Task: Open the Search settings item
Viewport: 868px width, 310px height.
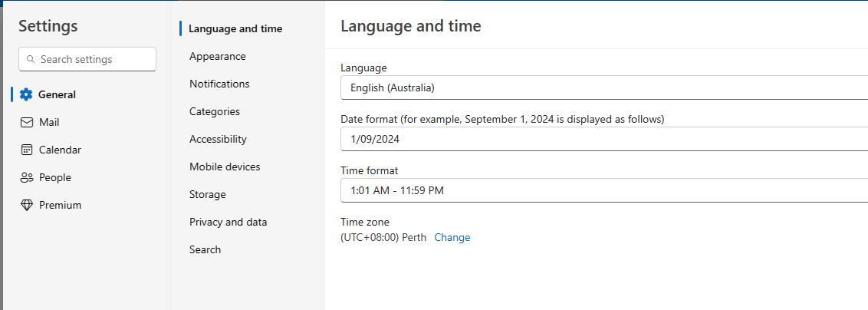Action: pos(205,249)
